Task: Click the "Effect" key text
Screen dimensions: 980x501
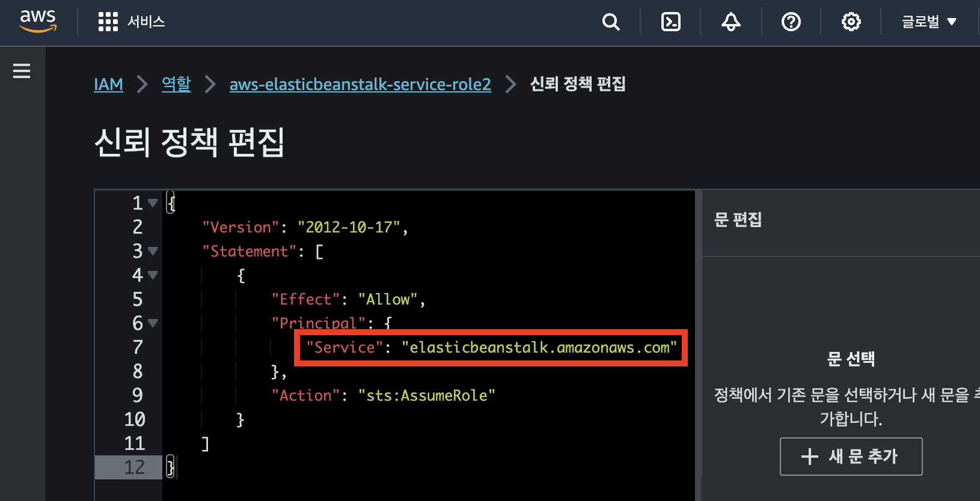Action: click(305, 299)
